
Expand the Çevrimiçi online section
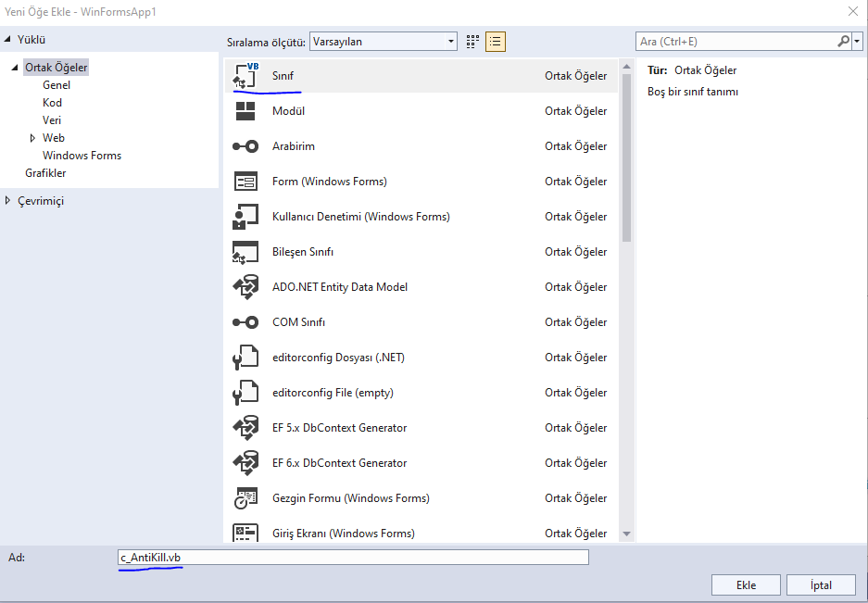point(7,200)
